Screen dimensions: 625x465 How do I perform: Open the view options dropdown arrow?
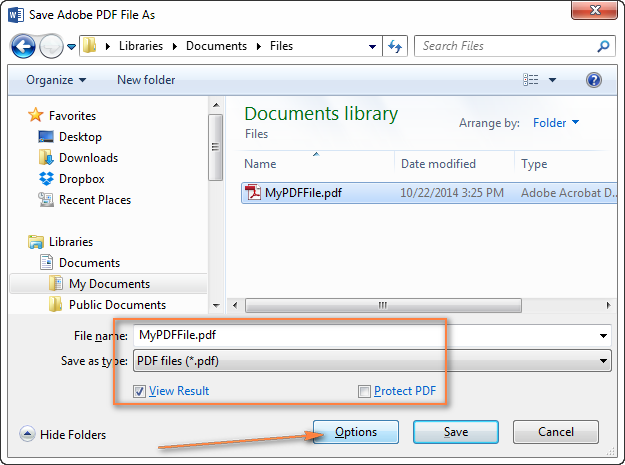(552, 80)
